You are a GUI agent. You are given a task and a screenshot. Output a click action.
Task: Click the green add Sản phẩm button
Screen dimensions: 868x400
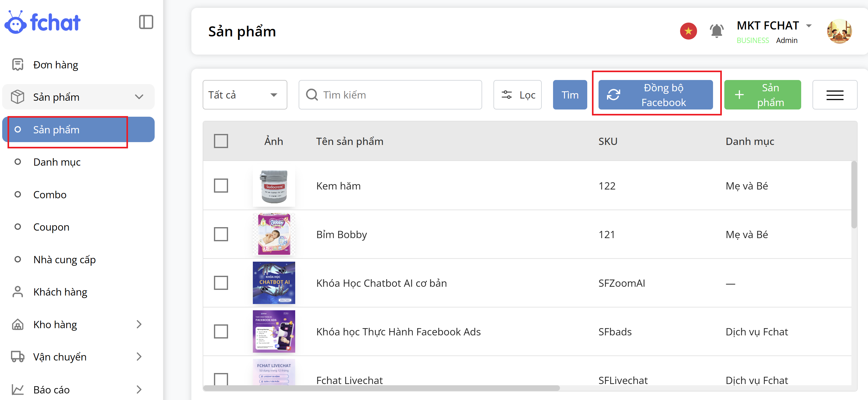pos(762,95)
